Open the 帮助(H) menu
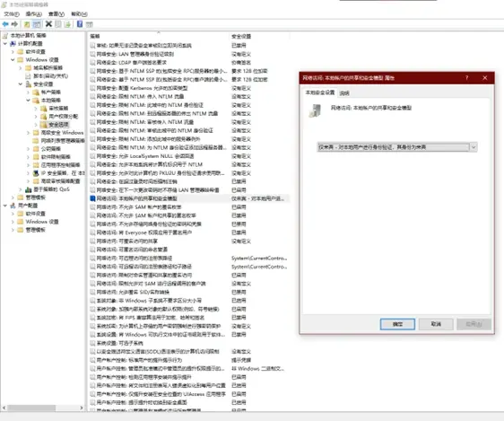The image size is (504, 421). point(79,14)
